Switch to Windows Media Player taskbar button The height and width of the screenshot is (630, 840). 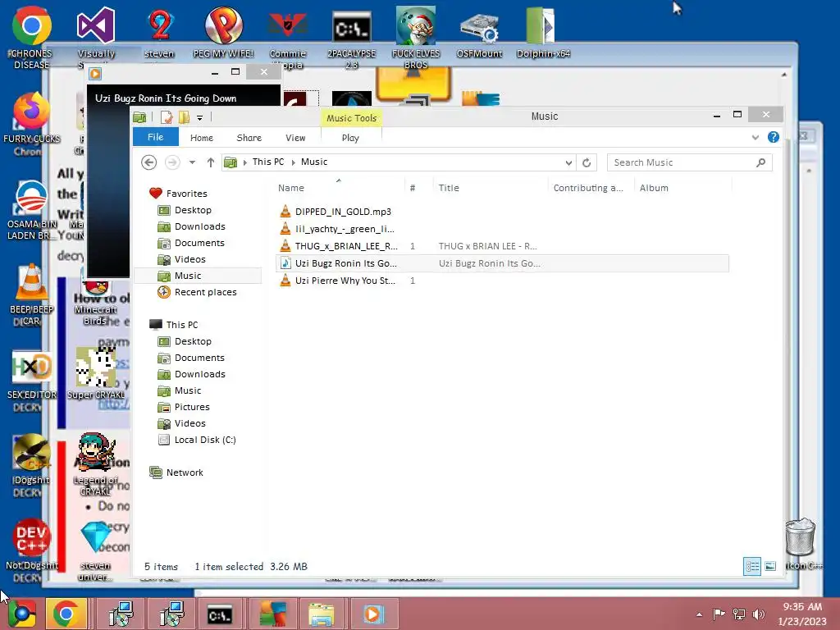click(x=373, y=614)
